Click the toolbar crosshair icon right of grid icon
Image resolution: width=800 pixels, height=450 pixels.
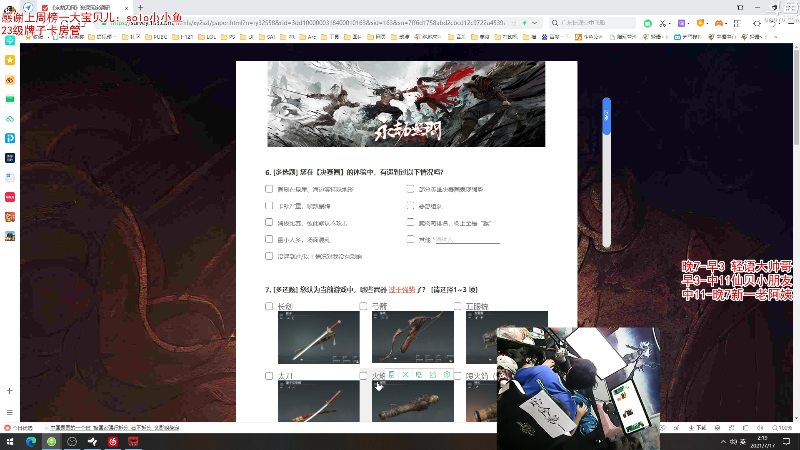757,23
